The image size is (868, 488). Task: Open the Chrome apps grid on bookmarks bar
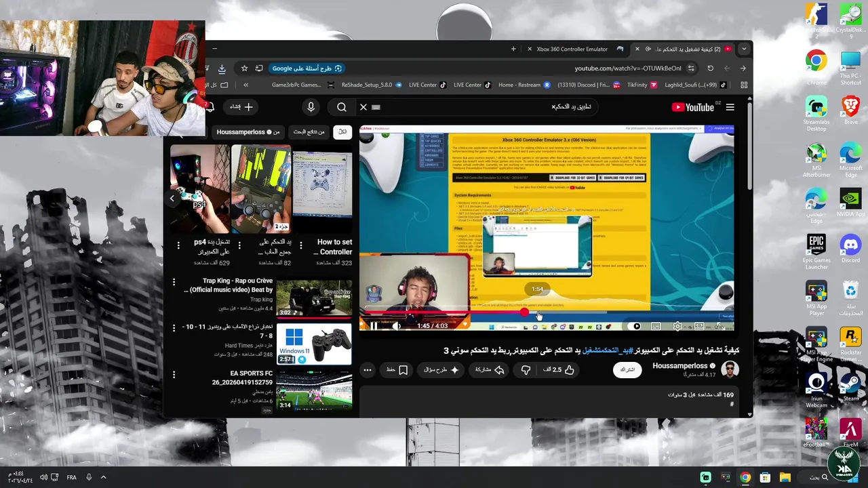[744, 85]
